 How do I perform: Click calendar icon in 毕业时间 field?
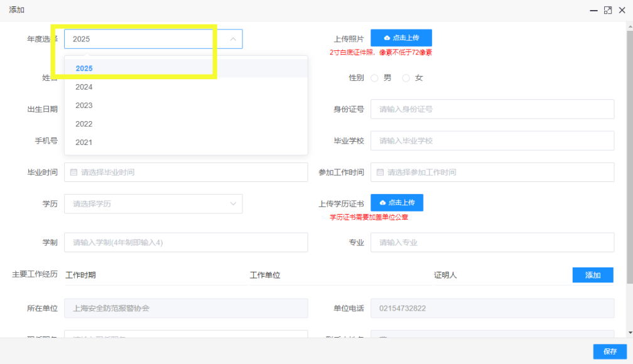pos(73,172)
